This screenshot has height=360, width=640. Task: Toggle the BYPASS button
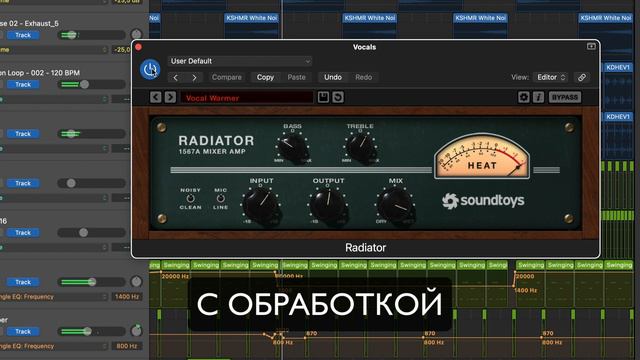coord(564,97)
